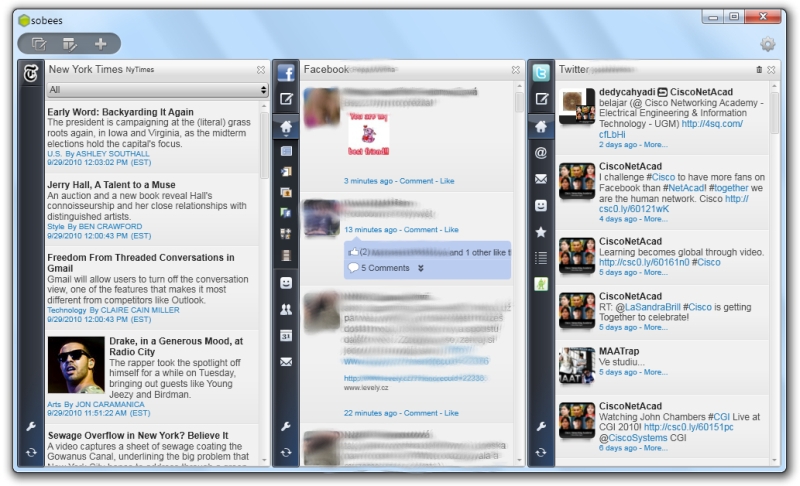The image size is (800, 486).
Task: Open the Facebook panel settings wrench
Action: point(286,426)
